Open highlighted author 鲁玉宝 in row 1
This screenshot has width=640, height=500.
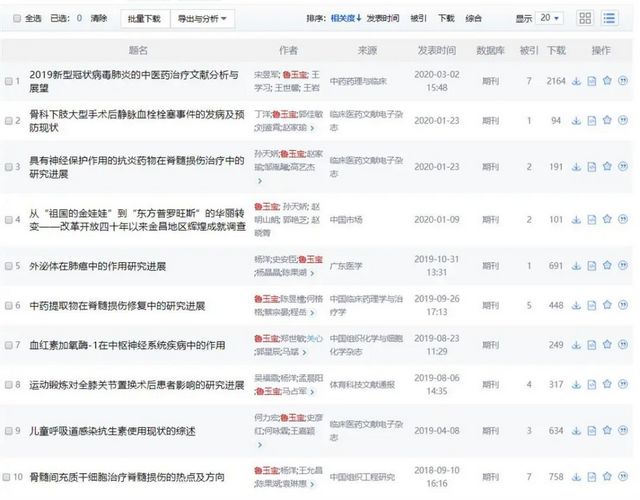pos(296,75)
